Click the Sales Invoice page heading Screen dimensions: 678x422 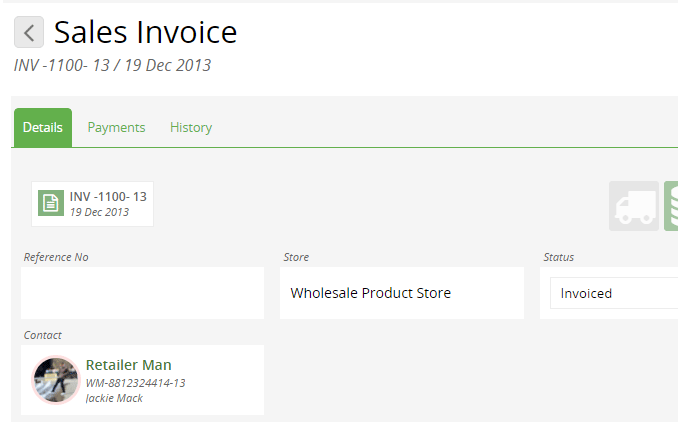[145, 32]
